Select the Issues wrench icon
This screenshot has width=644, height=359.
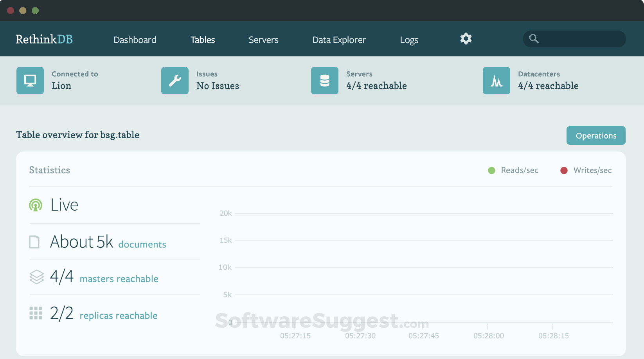coord(175,81)
